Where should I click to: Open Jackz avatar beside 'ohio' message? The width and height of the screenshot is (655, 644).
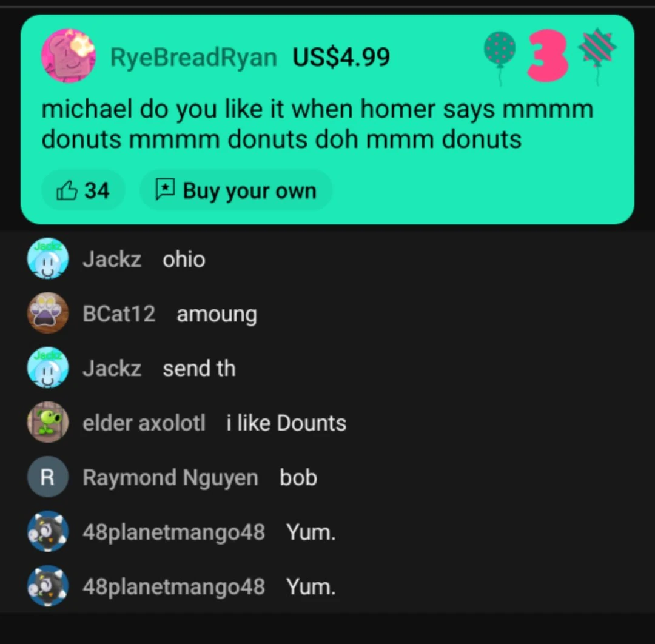click(48, 258)
